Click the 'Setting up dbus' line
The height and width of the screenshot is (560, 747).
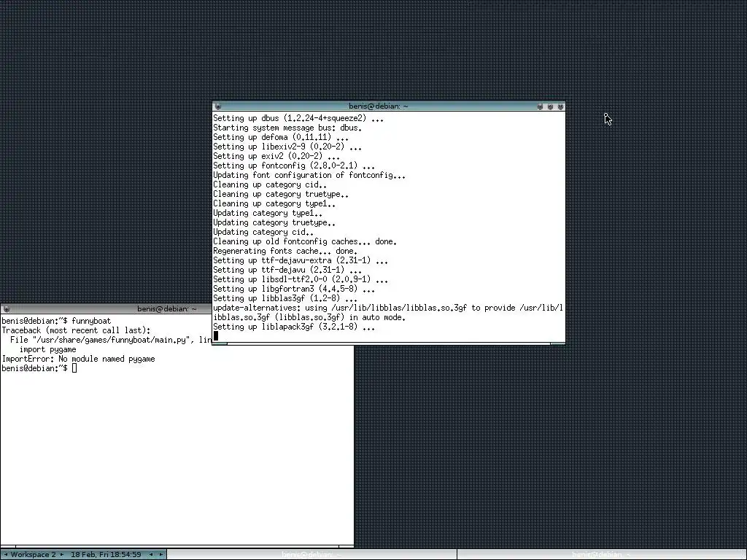pos(298,118)
